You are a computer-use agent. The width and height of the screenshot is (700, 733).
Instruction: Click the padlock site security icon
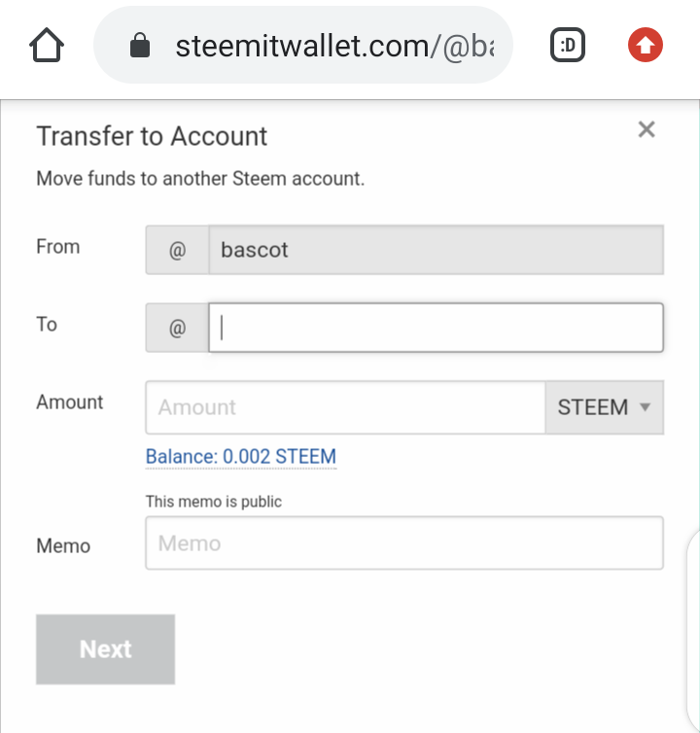[140, 46]
